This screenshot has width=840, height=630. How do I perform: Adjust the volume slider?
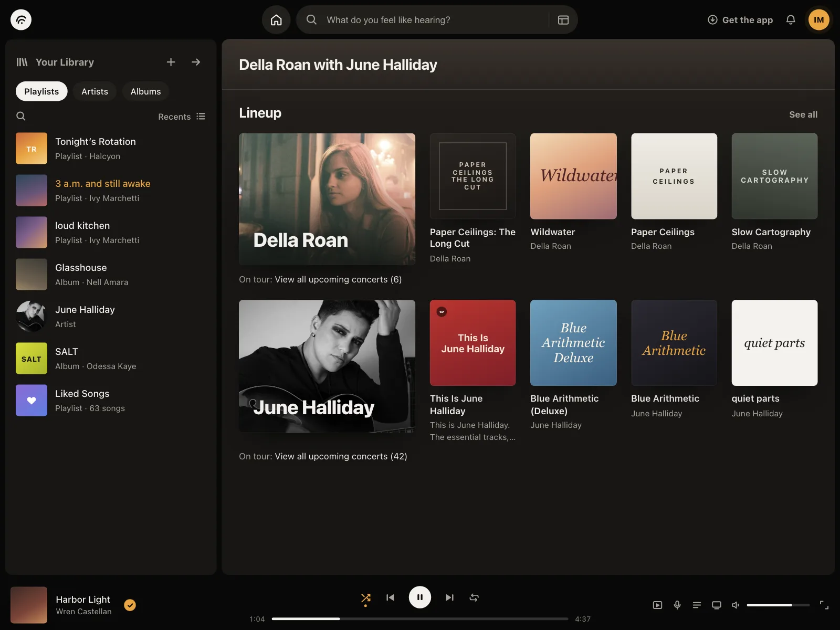point(778,605)
